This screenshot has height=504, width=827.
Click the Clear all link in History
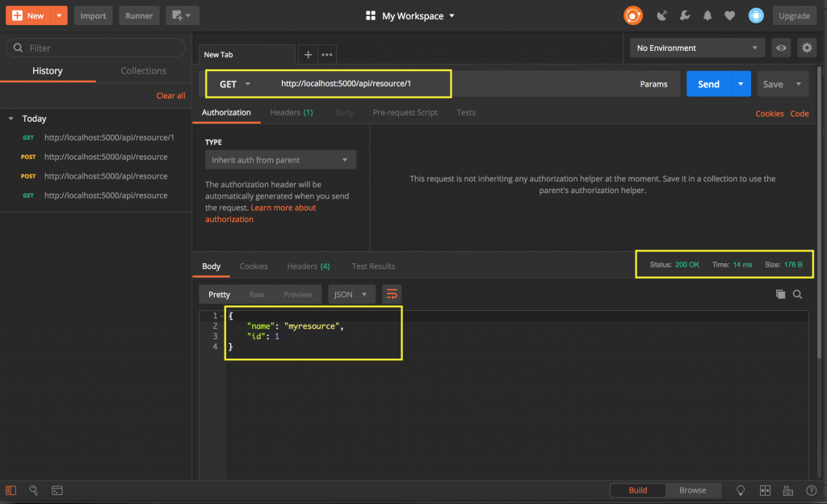170,95
